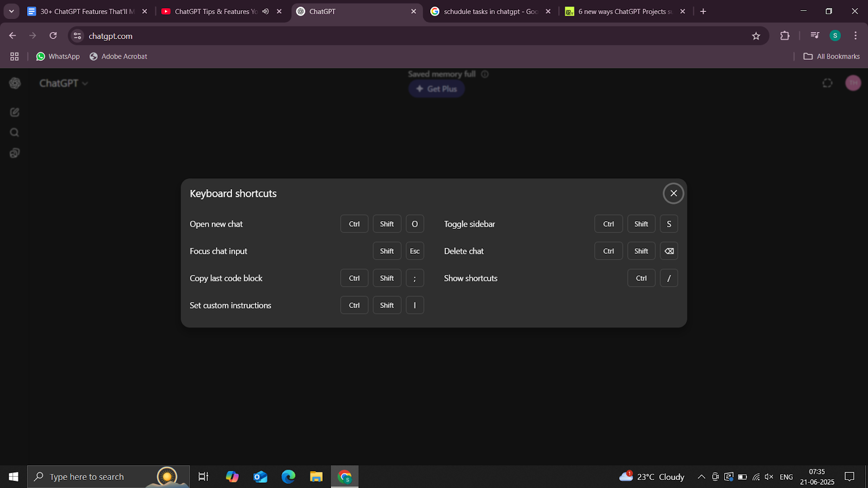This screenshot has width=868, height=488.
Task: Select the active ChatGPT browser tab
Action: [356, 11]
